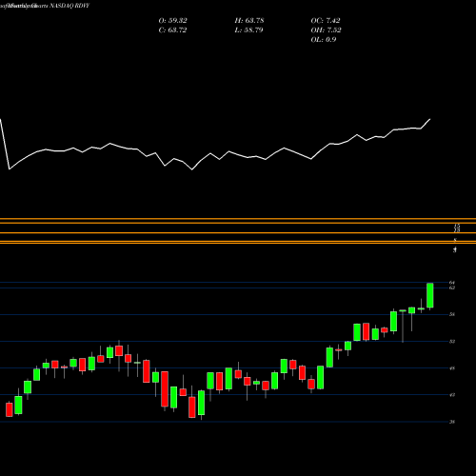Click the NASDAQ RDVY chart title

69,6
